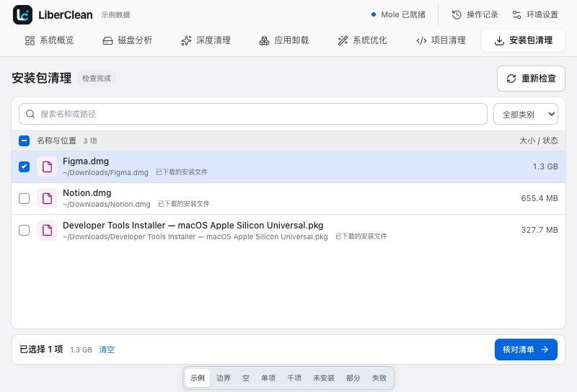This screenshot has height=392, width=577.
Task: Uncheck the Figma.dmg checkbox
Action: click(x=25, y=166)
